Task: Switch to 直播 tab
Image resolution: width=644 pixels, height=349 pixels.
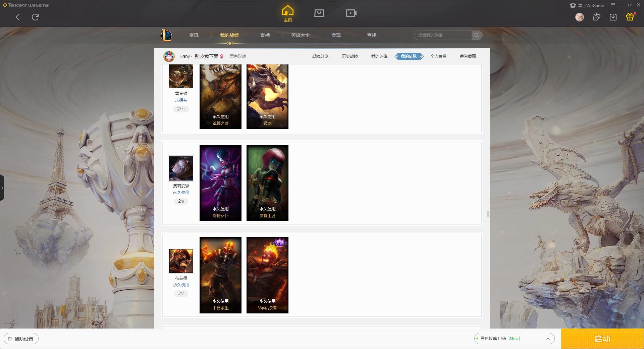Action: [265, 35]
